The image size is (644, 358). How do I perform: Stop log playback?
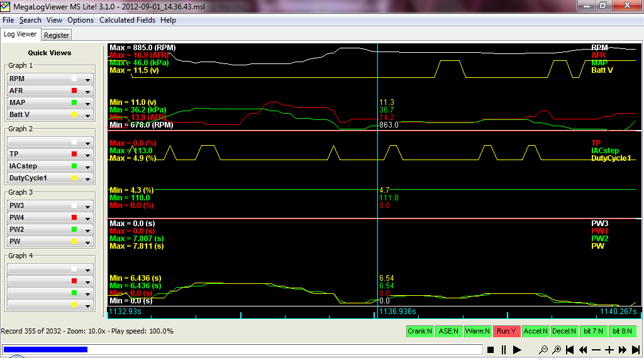tap(491, 350)
